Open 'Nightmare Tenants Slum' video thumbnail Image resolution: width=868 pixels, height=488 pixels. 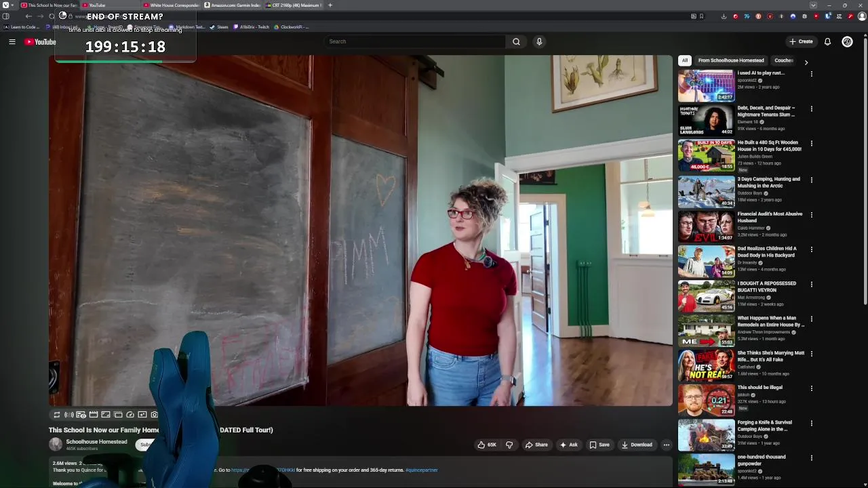pos(706,120)
